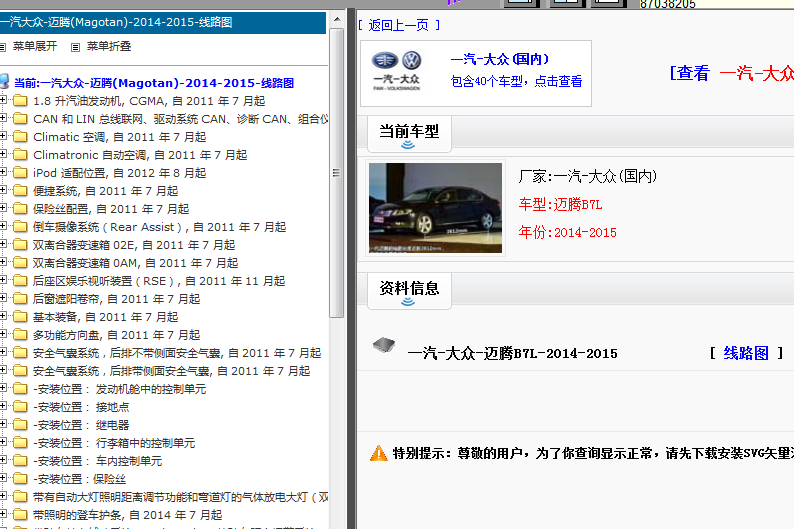794x529 pixels.
Task: Click the 厂家:一汽-大众(国内) text
Action: (x=588, y=176)
